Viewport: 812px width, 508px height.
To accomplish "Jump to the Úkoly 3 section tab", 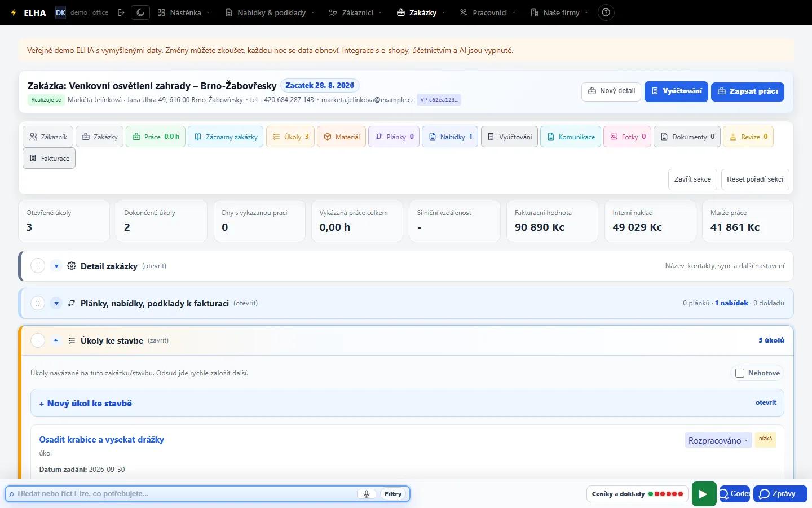I will point(290,137).
